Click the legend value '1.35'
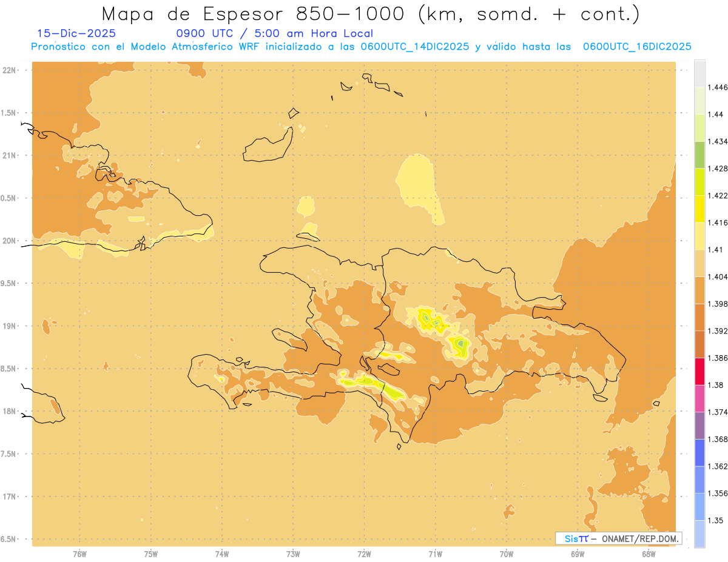Screen dimensions: 728x562 click(x=717, y=520)
